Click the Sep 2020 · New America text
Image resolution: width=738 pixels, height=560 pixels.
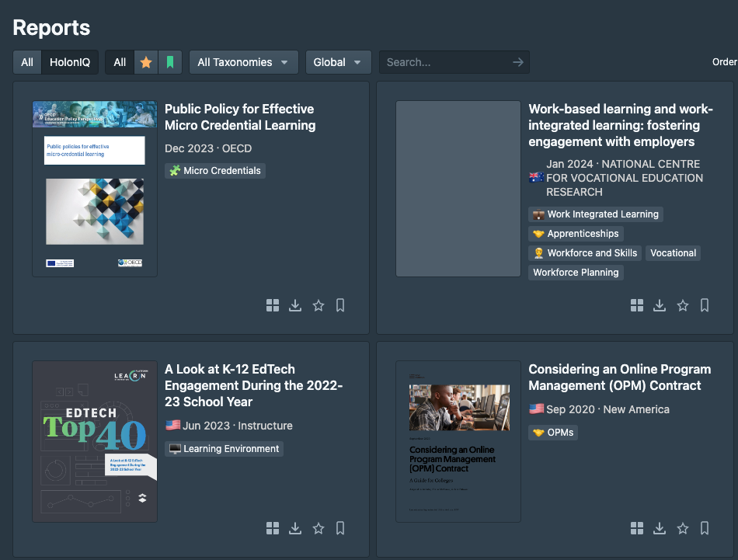[x=607, y=409]
